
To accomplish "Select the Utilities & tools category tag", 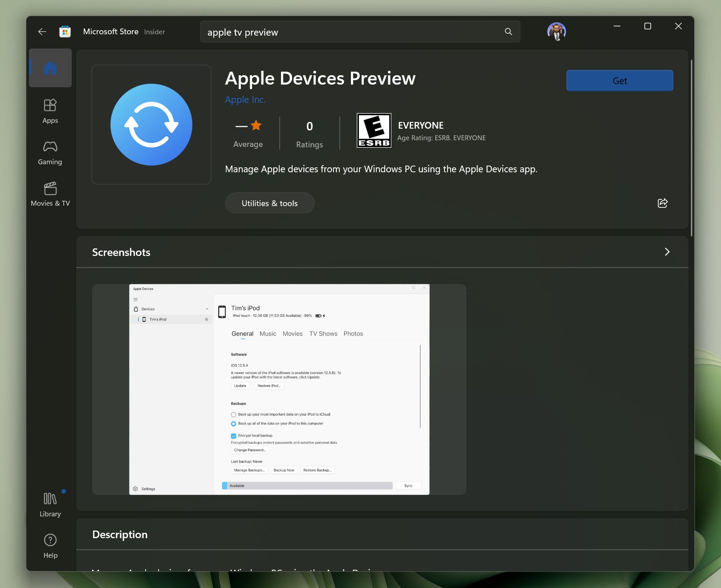I will [269, 203].
